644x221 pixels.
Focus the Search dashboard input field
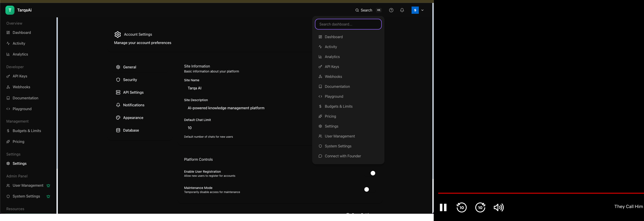point(348,24)
